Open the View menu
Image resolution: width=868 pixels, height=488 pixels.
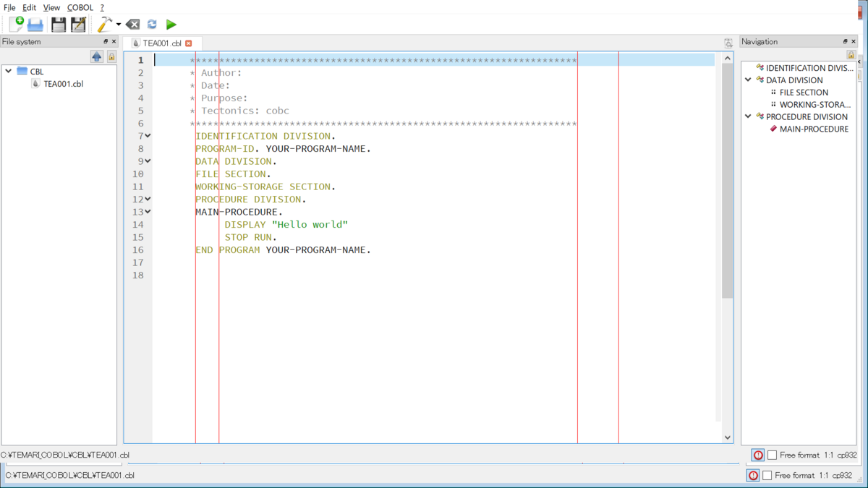coord(51,7)
